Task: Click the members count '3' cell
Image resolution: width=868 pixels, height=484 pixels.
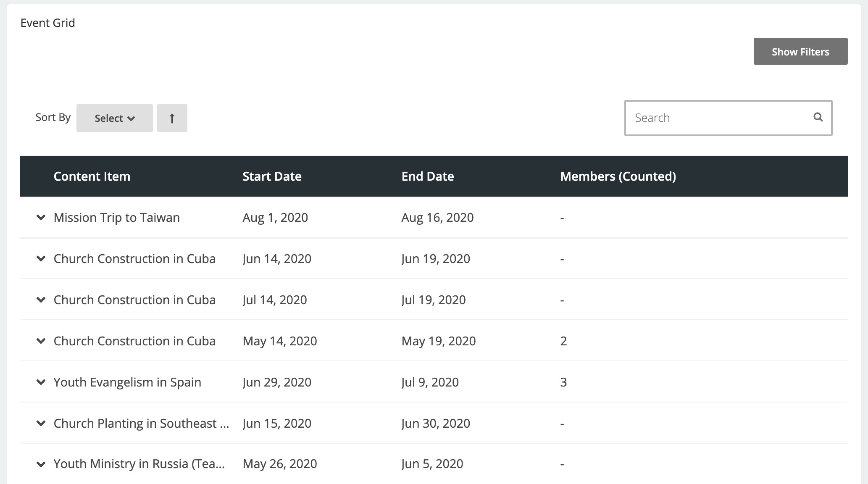Action: pyautogui.click(x=563, y=382)
